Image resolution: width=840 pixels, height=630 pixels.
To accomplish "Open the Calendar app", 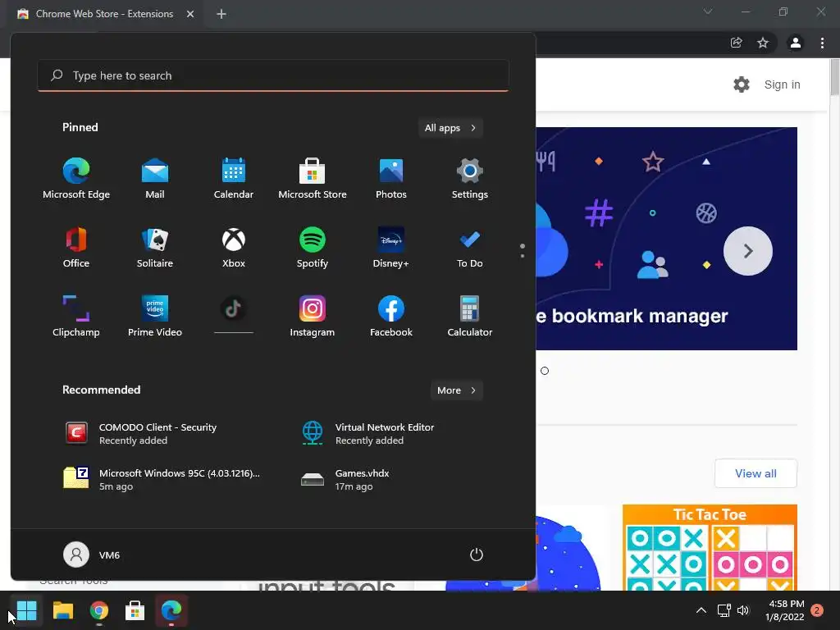I will point(234,178).
